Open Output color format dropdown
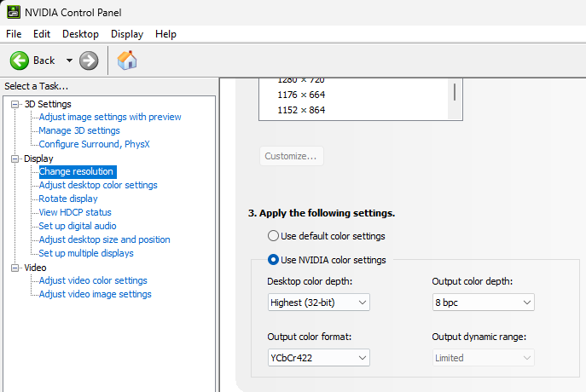 318,358
